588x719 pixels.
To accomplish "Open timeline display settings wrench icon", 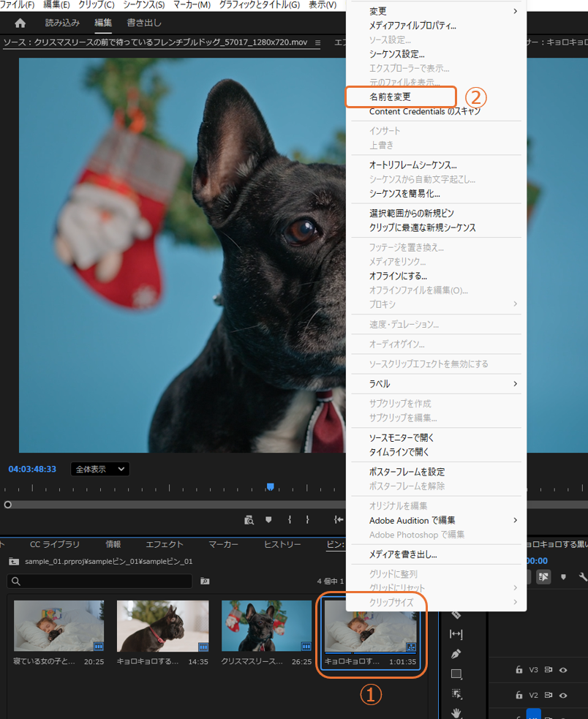I will tap(583, 576).
